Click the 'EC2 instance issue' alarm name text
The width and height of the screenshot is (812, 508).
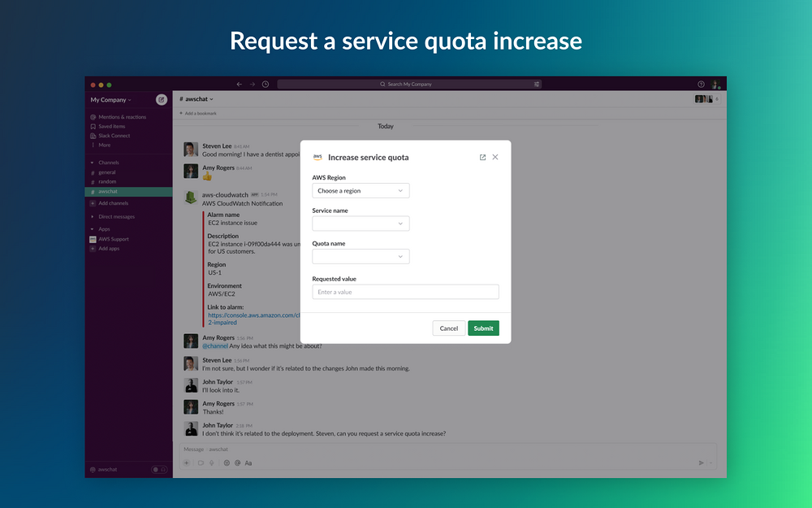(232, 223)
